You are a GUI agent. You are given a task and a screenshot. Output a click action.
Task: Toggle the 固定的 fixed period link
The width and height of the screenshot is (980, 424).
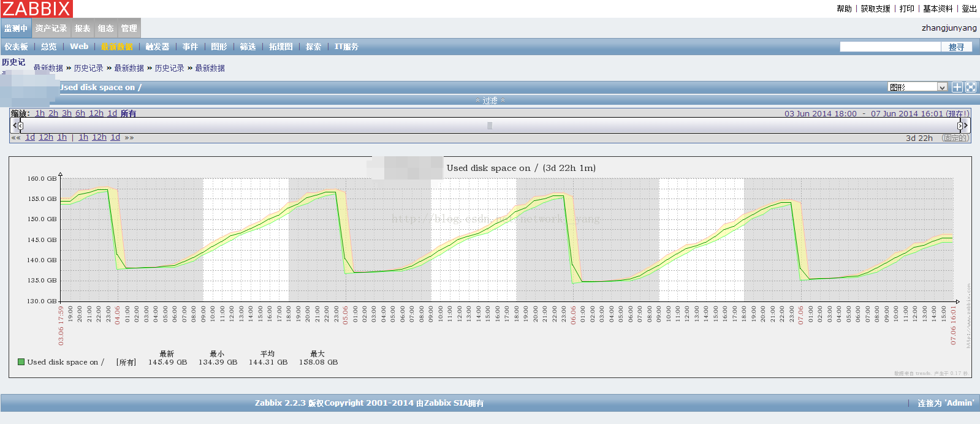(x=955, y=138)
